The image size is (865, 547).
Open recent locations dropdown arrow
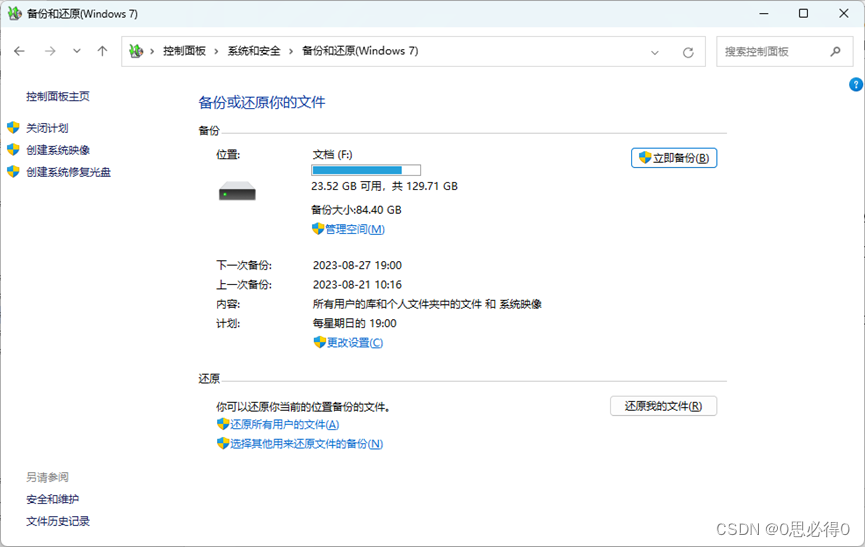[x=77, y=51]
